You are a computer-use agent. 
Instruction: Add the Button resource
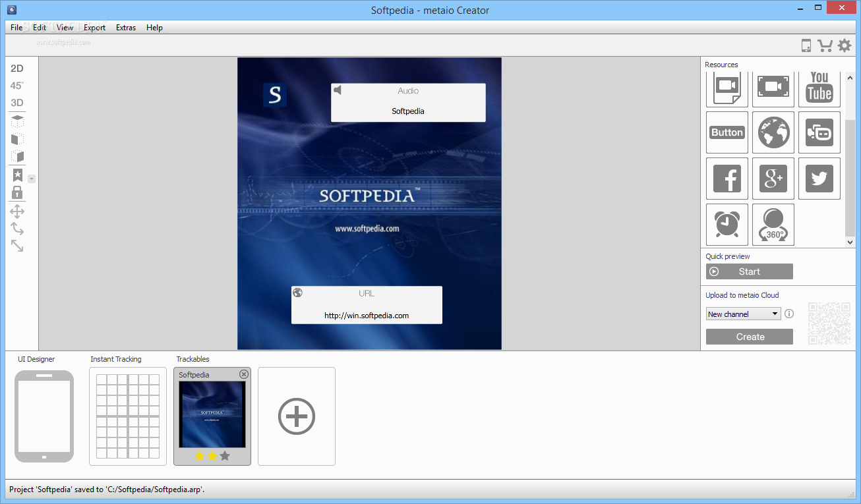(727, 132)
